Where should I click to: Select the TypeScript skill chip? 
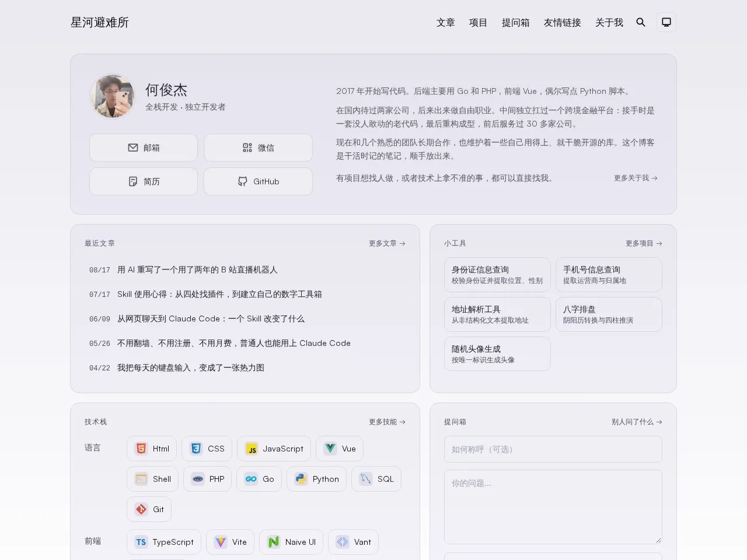click(x=164, y=542)
